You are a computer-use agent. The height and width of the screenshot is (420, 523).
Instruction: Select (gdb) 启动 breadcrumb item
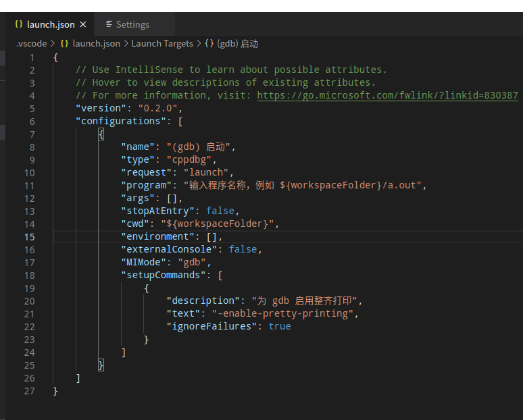coord(237,44)
